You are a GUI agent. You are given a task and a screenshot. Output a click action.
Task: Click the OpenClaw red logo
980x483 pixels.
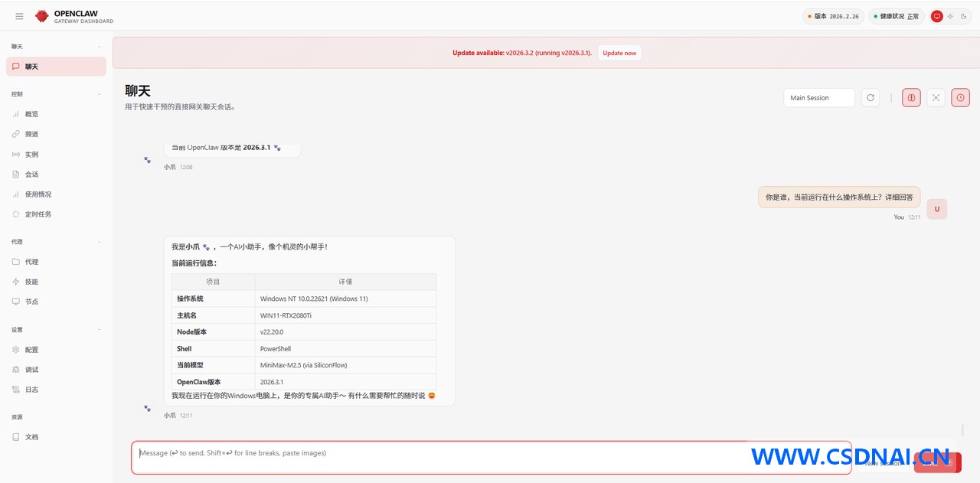(x=41, y=16)
